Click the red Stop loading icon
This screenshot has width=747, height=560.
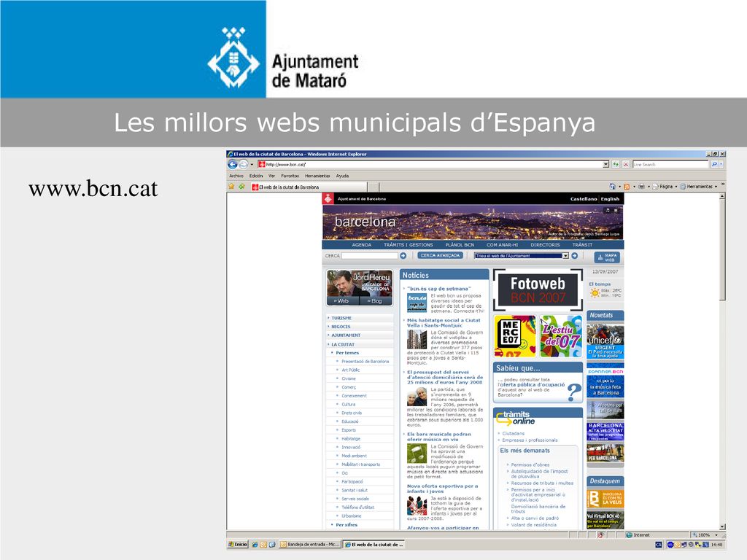coord(626,164)
